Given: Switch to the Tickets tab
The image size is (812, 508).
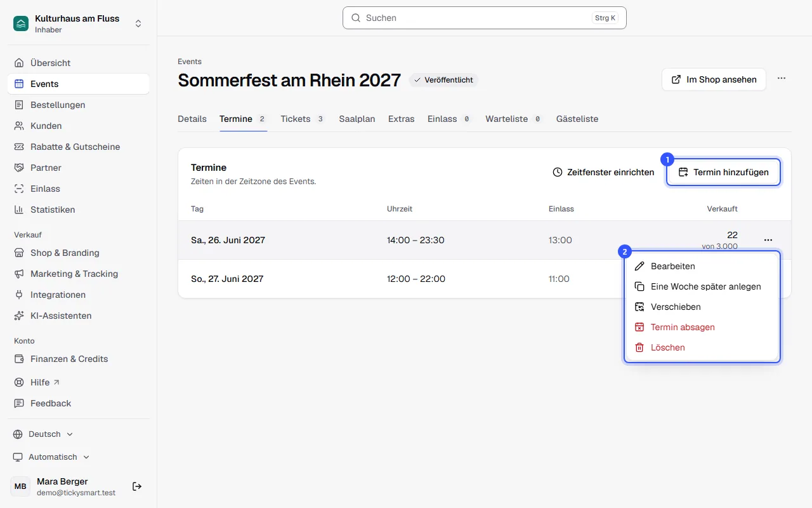Looking at the screenshot, I should [303, 119].
